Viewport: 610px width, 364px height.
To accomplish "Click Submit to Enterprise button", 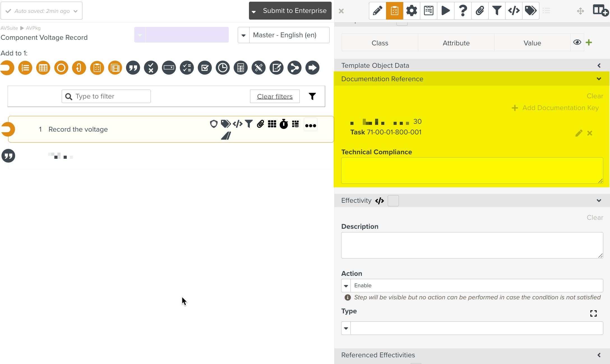I will click(294, 11).
